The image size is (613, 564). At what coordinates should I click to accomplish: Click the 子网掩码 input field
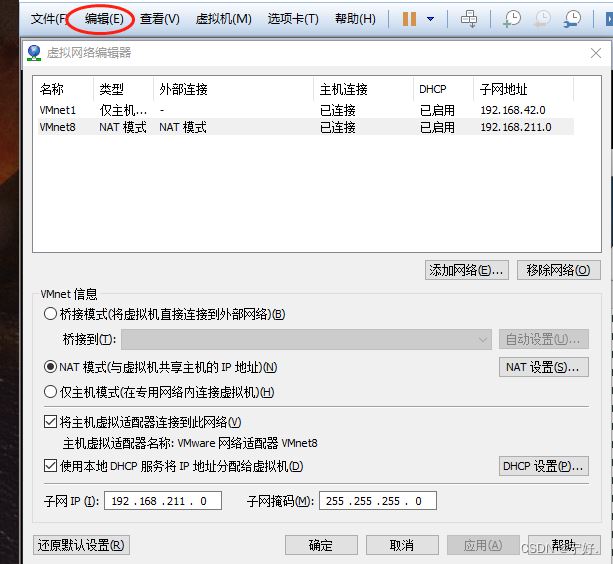pos(378,501)
